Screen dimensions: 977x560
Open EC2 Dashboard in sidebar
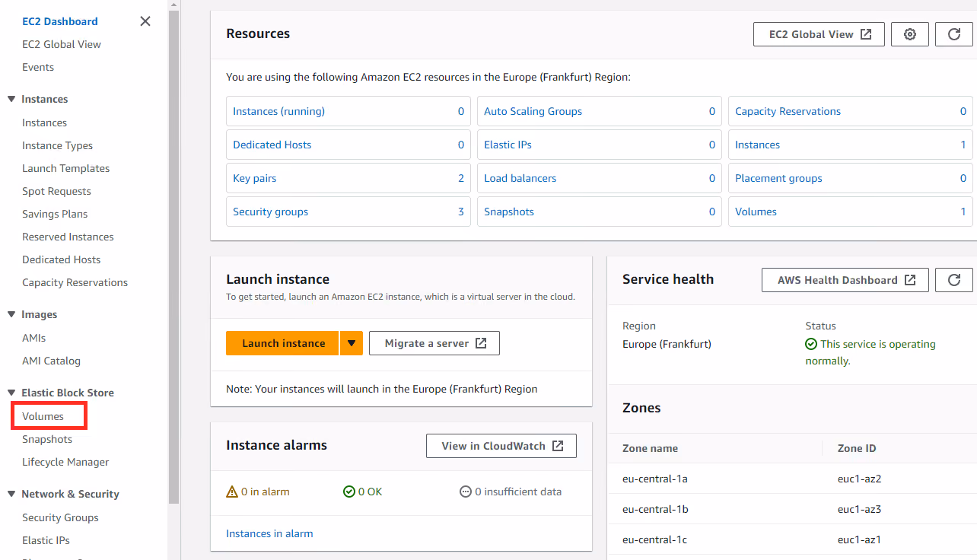click(60, 21)
